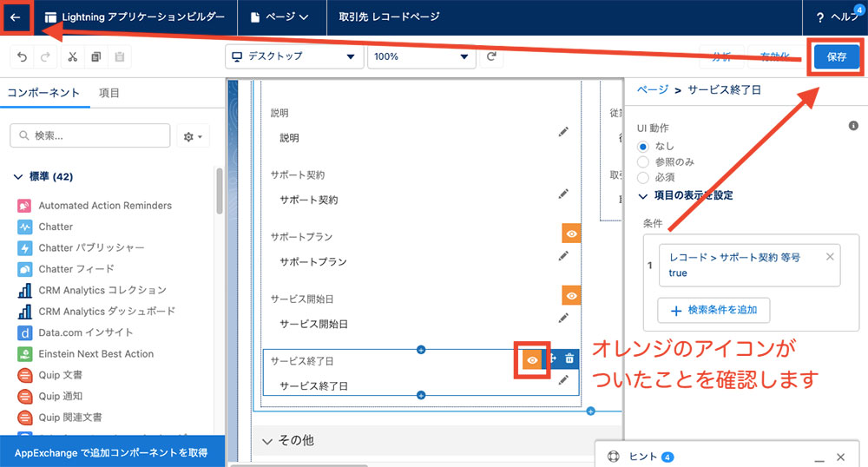This screenshot has width=868, height=467.
Task: Click the undo arrow in toolbar
Action: pos(22,56)
